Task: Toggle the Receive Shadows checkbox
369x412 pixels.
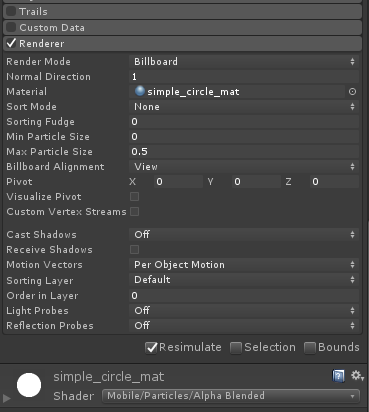Action: click(135, 249)
